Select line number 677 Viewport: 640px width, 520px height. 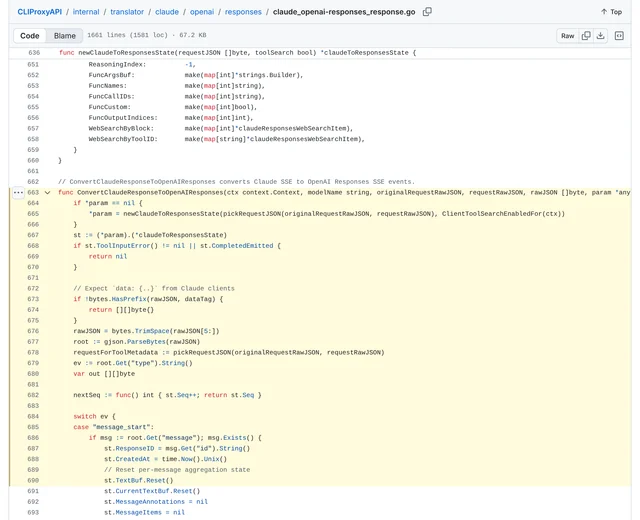[x=33, y=342]
